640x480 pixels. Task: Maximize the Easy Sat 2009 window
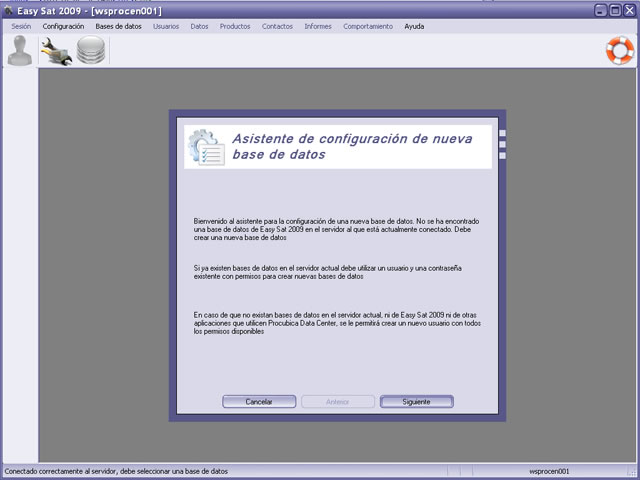[x=615, y=10]
